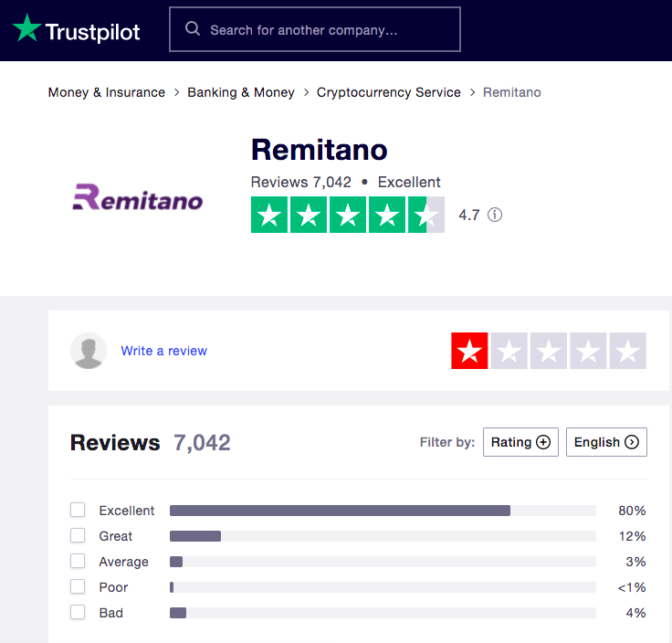Tick the Excellent filter checkbox
The height and width of the screenshot is (643, 672).
[x=78, y=511]
